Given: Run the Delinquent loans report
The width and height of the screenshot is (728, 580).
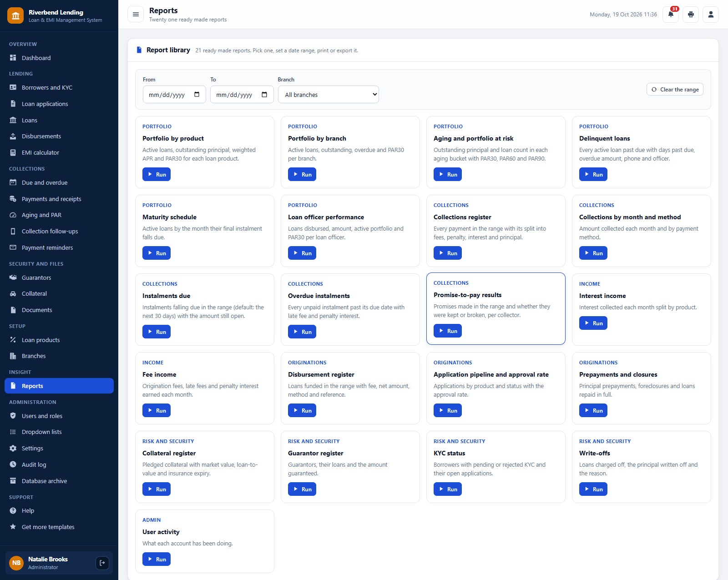Looking at the screenshot, I should (593, 174).
